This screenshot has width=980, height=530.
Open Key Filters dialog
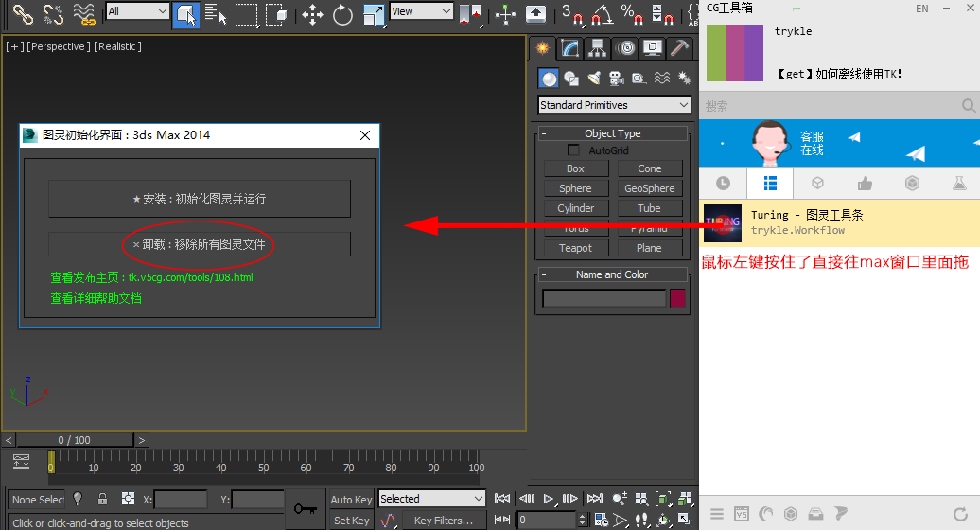(443, 520)
